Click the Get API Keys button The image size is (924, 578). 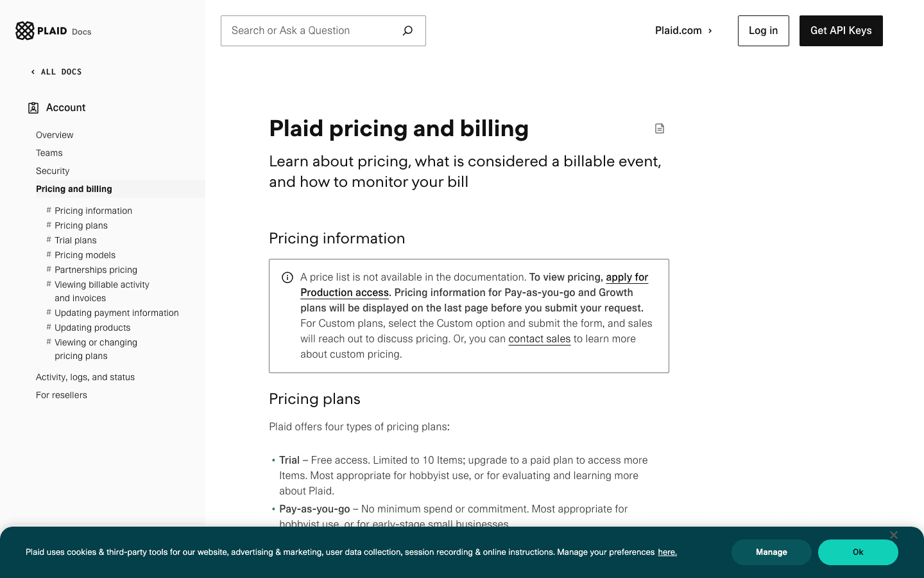(841, 31)
